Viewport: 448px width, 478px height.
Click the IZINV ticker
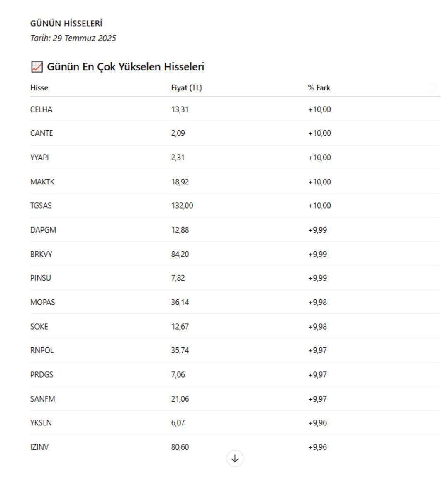[39, 447]
